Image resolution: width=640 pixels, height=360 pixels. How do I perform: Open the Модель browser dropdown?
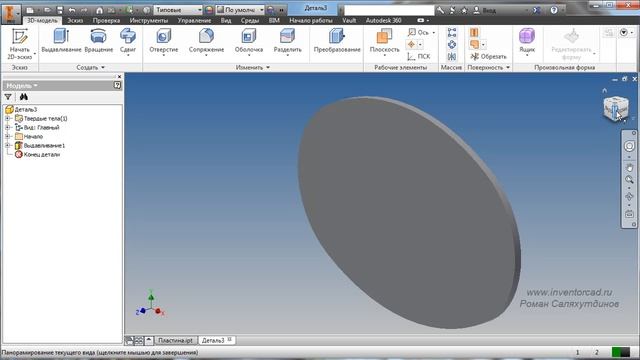pos(22,85)
